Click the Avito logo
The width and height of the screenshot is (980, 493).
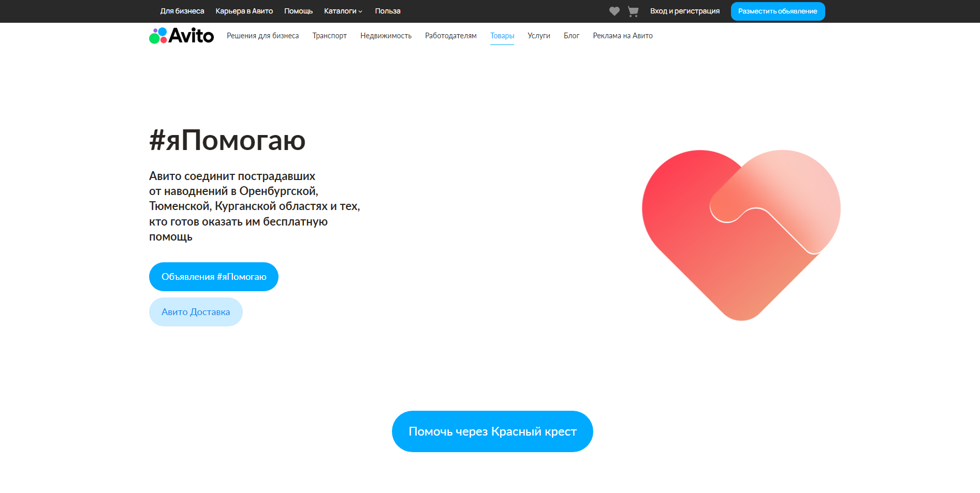182,36
